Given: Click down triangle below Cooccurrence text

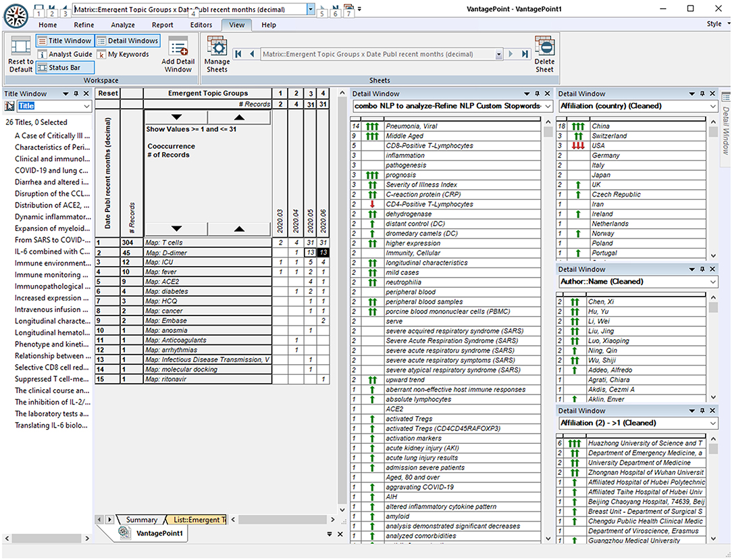Looking at the screenshot, I should tap(176, 229).
